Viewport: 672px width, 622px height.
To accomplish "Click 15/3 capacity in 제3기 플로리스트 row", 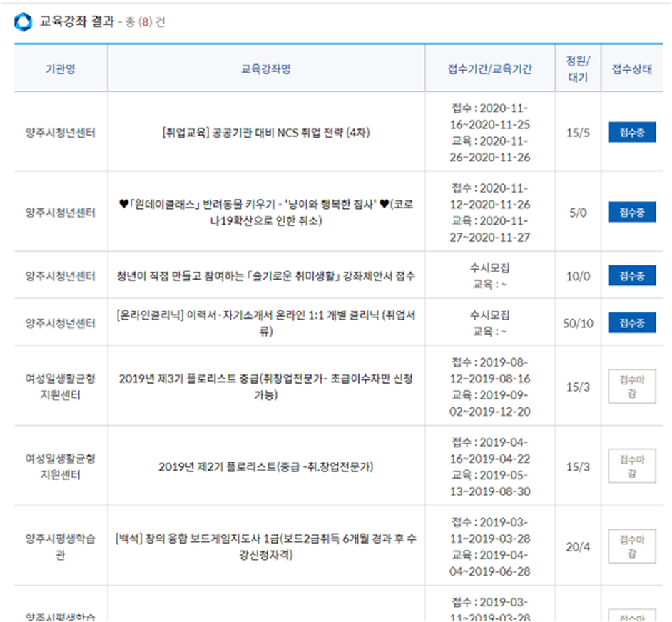I will tap(578, 387).
